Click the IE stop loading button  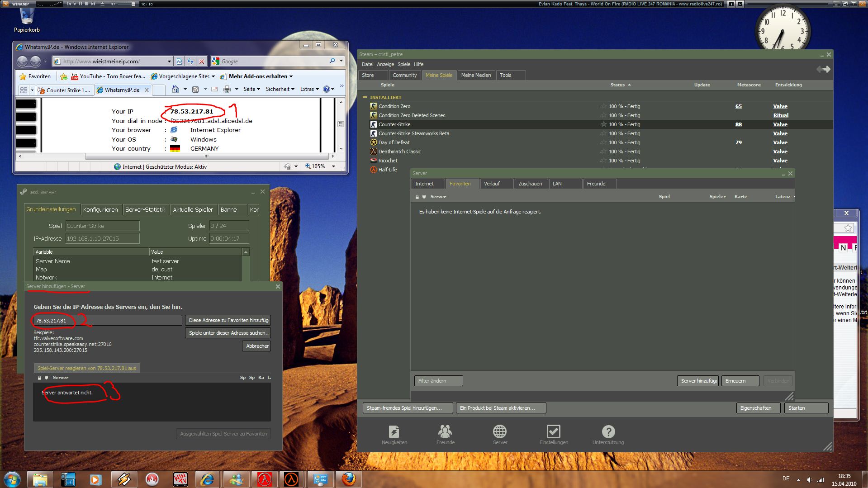(202, 61)
